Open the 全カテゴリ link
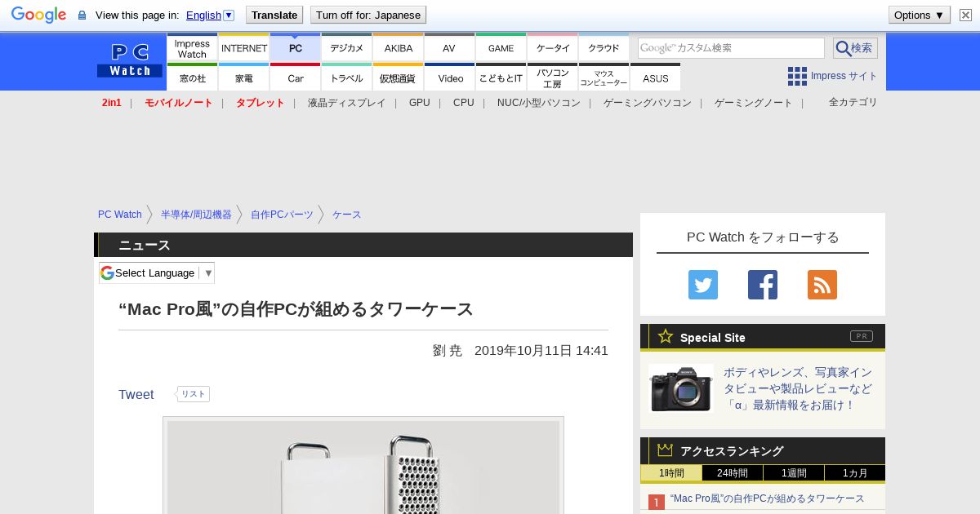The image size is (980, 514). click(x=853, y=102)
